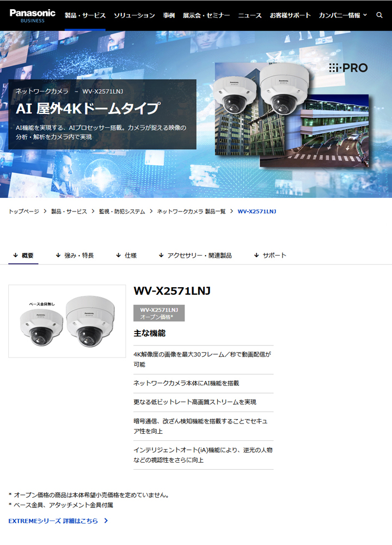Click chevron arrow after EXTREMEシリーズ link
This screenshot has width=392, height=545.
tap(106, 521)
